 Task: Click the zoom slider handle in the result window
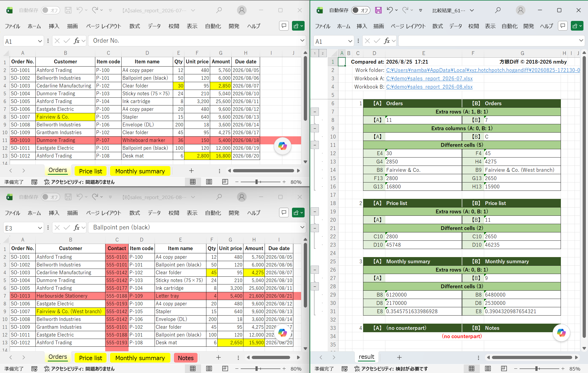click(x=536, y=369)
